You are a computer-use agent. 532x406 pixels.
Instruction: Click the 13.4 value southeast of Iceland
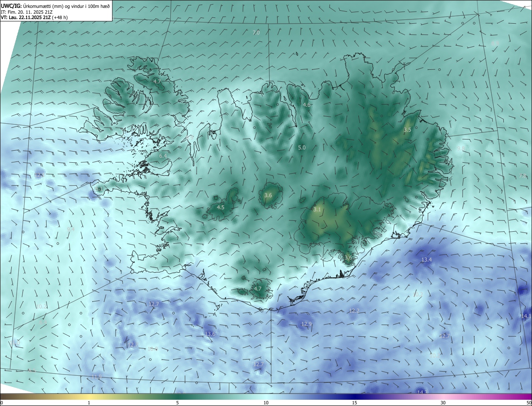click(426, 260)
